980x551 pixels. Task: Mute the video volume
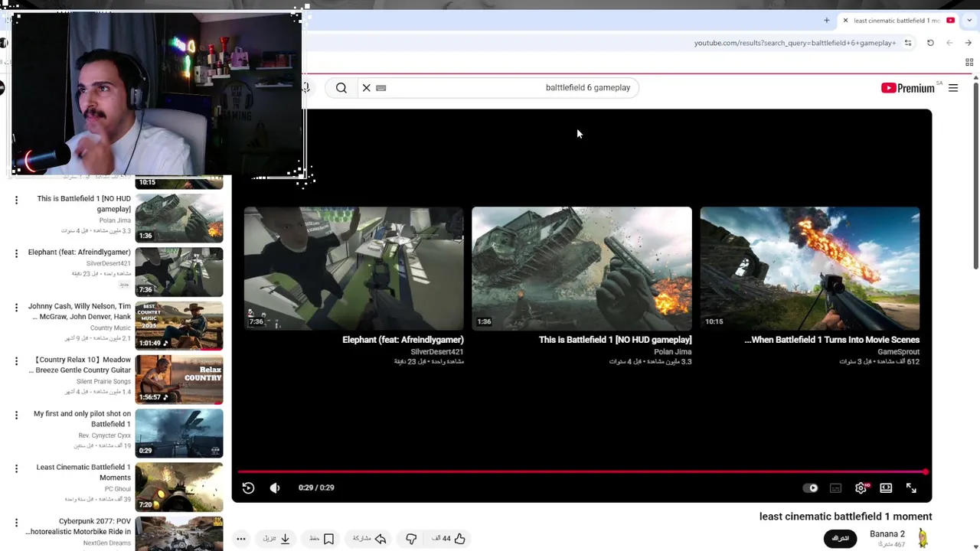[275, 487]
